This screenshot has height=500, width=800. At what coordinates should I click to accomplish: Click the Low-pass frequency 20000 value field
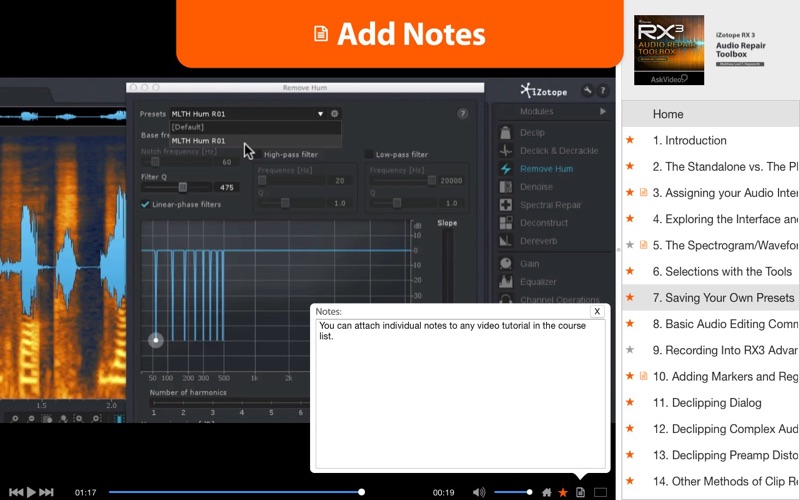(x=451, y=180)
